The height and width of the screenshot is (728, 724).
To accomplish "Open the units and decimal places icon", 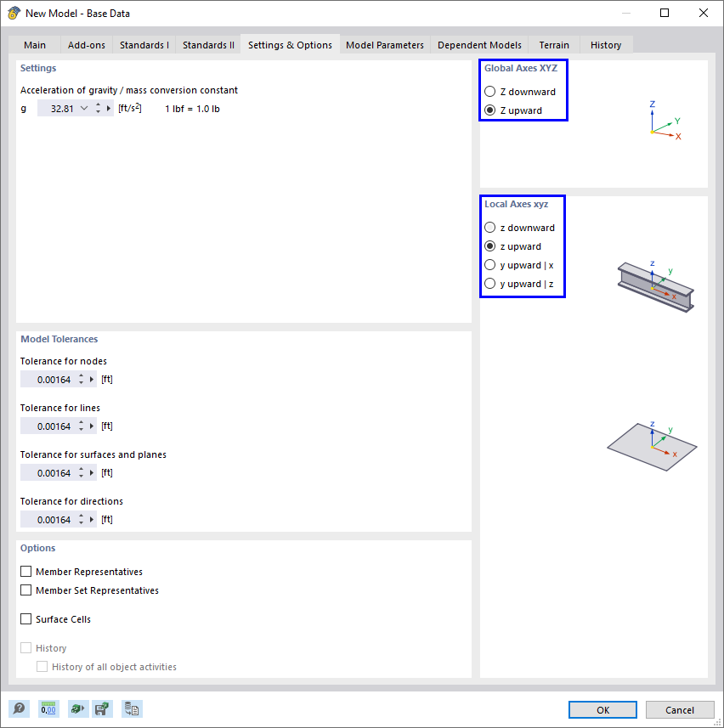I will pos(48,709).
